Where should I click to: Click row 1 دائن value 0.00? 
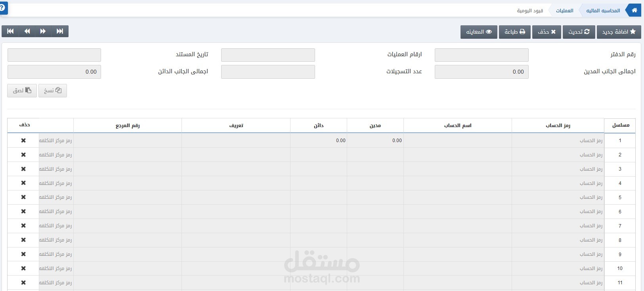coord(319,141)
